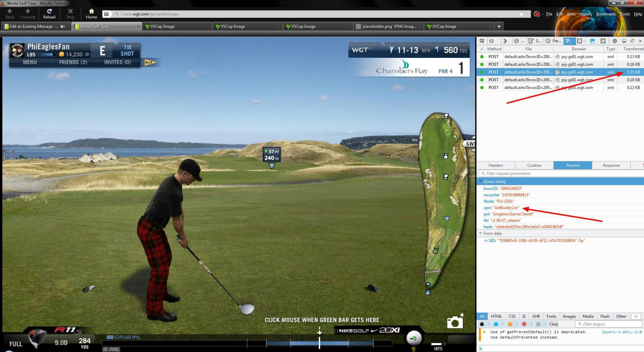Open dropdown next to black Net filter
The height and width of the screenshot is (352, 644).
click(x=489, y=324)
